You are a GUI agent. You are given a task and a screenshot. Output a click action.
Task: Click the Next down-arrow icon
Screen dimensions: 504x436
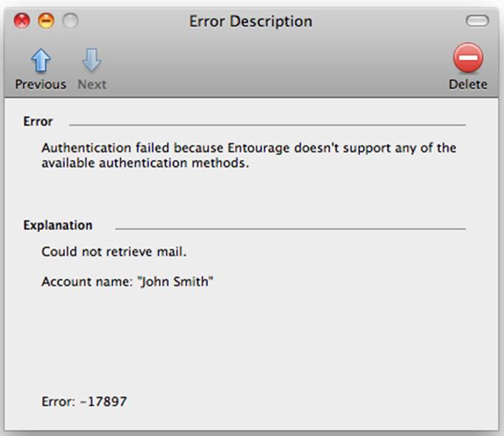click(x=92, y=60)
